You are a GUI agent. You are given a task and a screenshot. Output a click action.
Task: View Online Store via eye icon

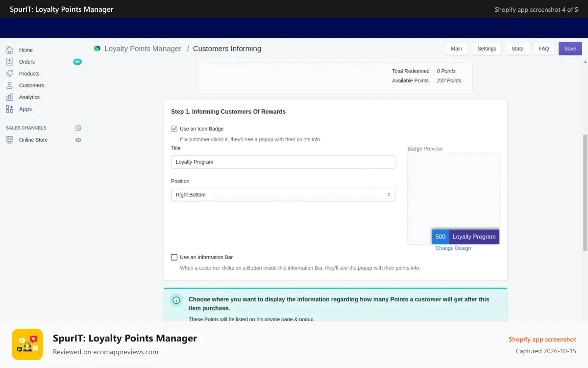[78, 140]
